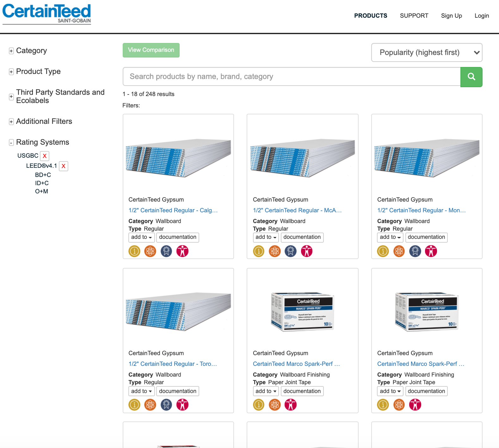Click the gold info icon on the middle Marco Spark-Perf card

pyautogui.click(x=259, y=405)
